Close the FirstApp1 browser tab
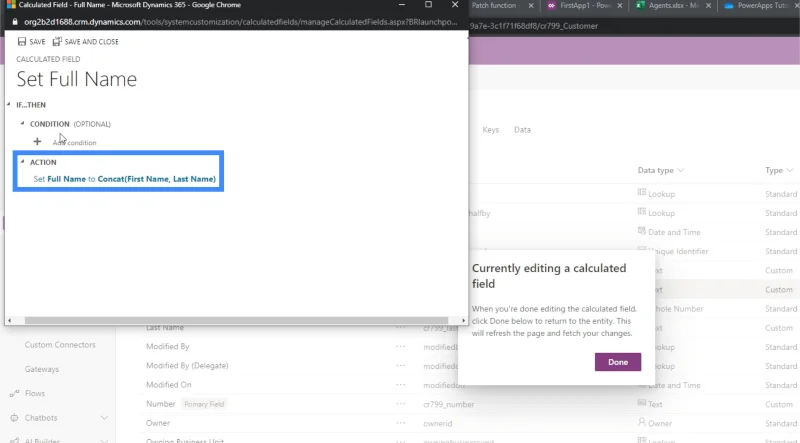The width and height of the screenshot is (800, 443). (619, 6)
